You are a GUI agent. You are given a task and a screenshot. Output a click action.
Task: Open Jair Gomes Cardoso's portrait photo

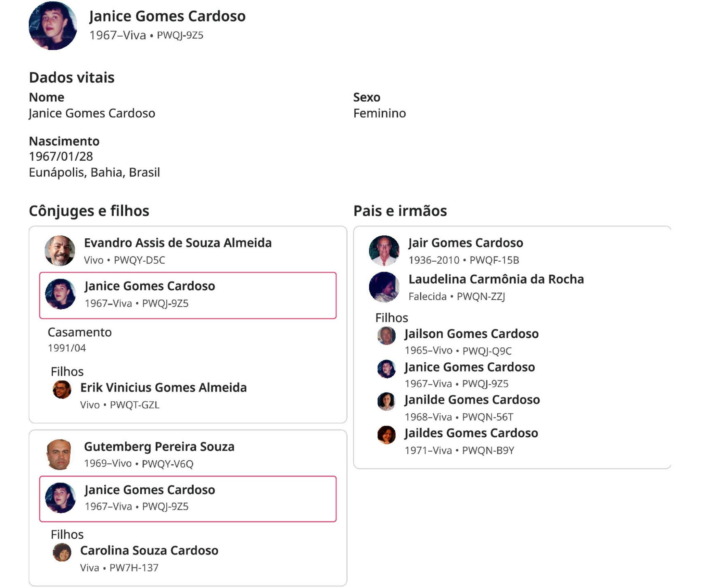click(x=384, y=251)
